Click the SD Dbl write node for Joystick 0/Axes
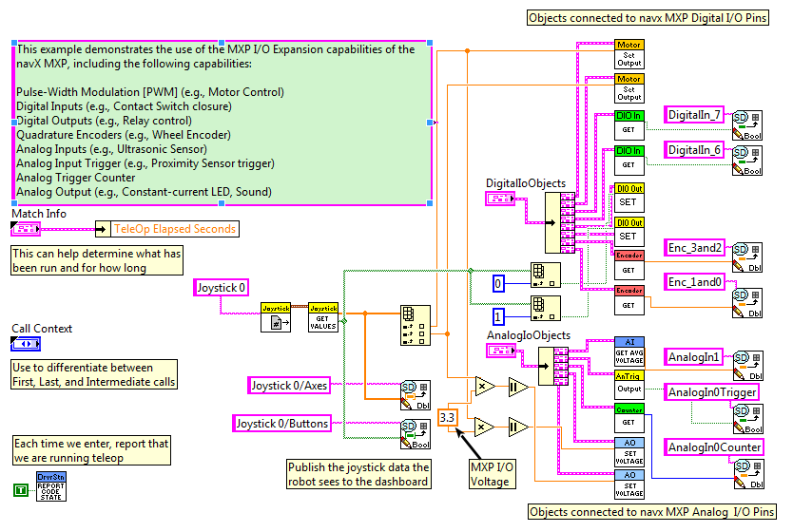Screen dimensions: 793x532 coord(416,395)
